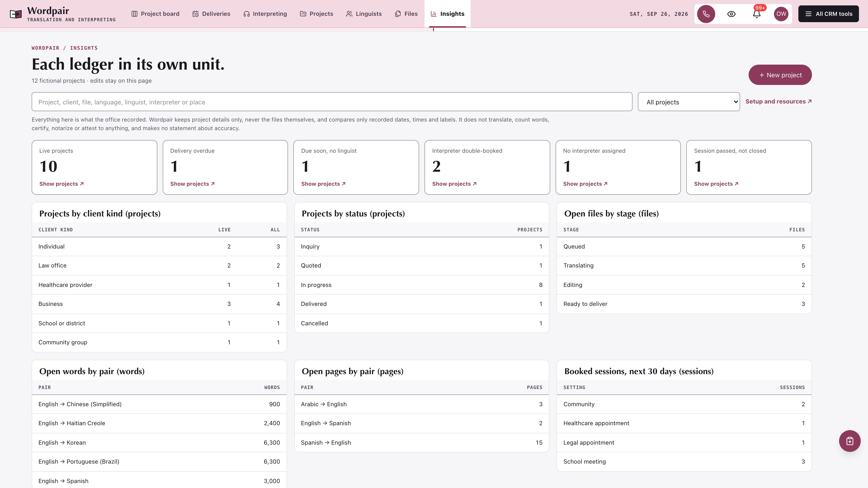868x488 pixels.
Task: Click the English → Haitian Creole row
Action: coord(159,423)
